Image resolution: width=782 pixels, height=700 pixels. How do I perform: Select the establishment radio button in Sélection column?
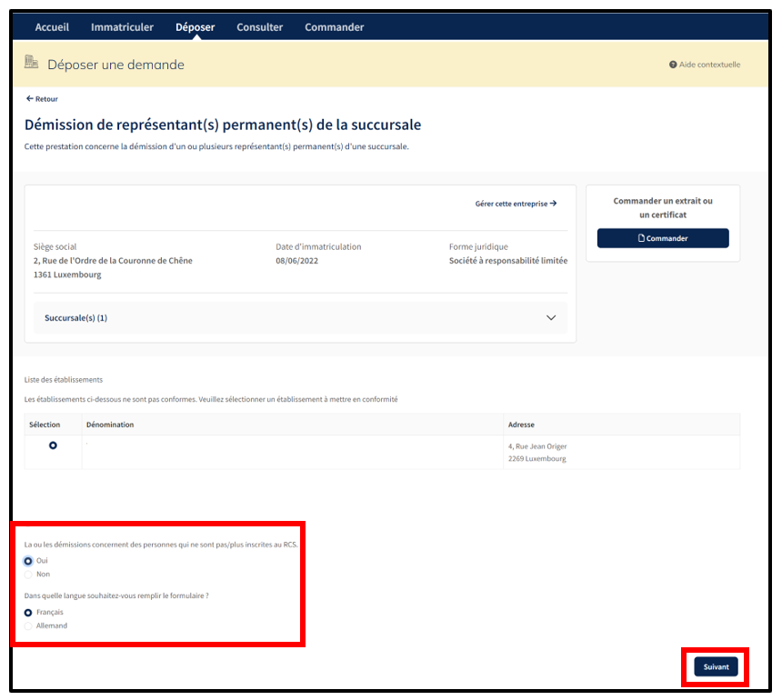[53, 445]
